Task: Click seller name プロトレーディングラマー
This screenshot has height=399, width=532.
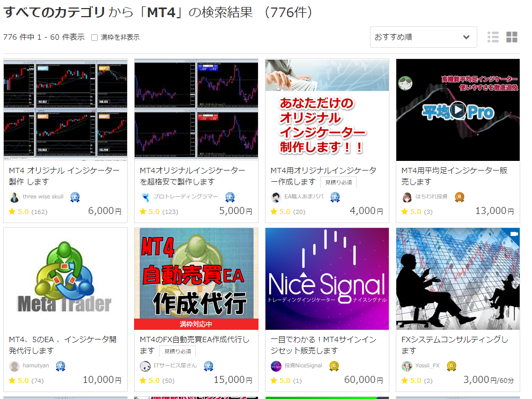Action: (x=186, y=196)
